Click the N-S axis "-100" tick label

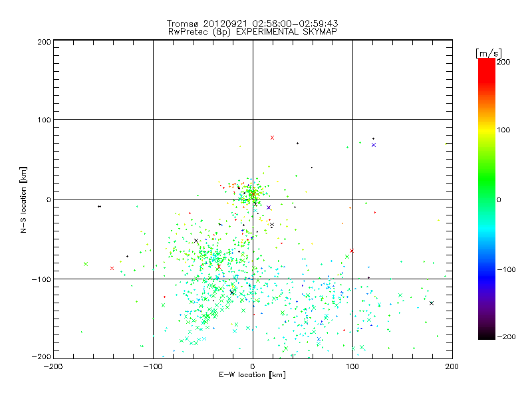[41, 279]
